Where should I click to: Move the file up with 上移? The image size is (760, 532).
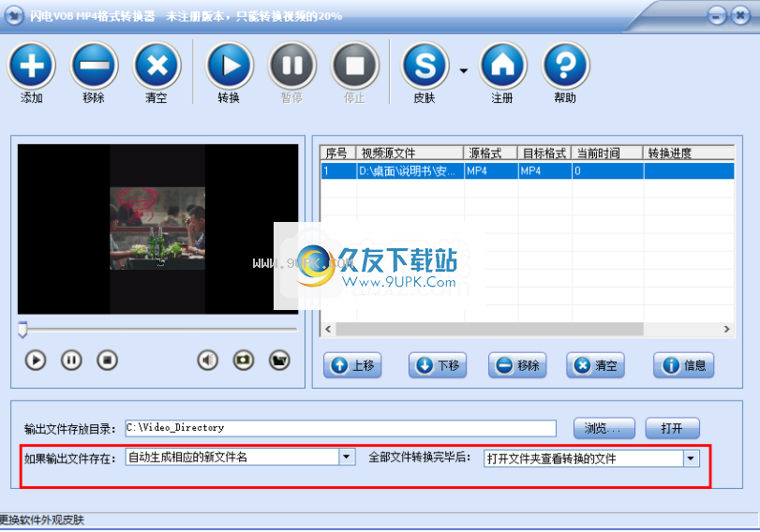tap(352, 365)
